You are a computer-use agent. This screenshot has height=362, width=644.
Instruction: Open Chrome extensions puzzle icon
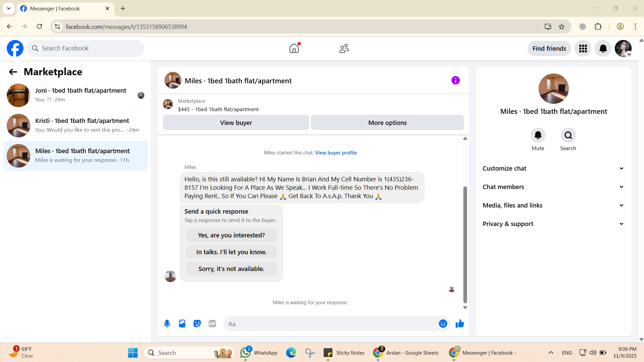click(598, 27)
